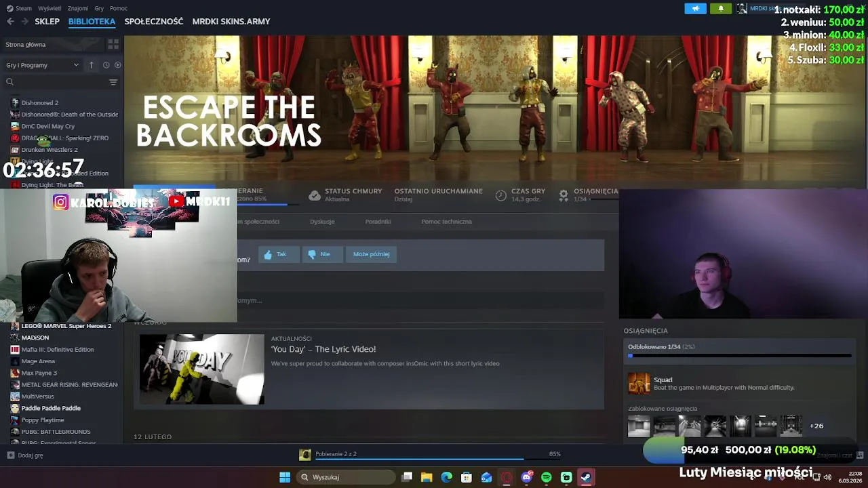Open the Gry menu
This screenshot has width=868, height=488.
point(99,8)
